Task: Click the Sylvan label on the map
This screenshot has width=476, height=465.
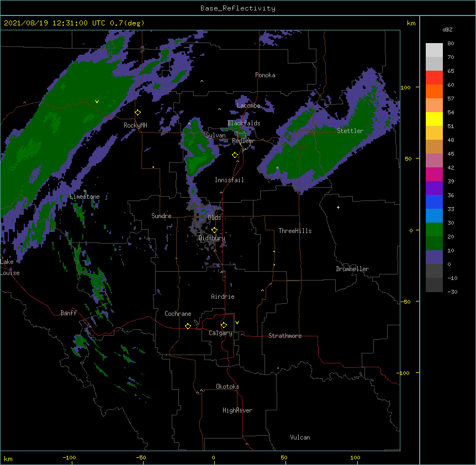Action: (215, 135)
